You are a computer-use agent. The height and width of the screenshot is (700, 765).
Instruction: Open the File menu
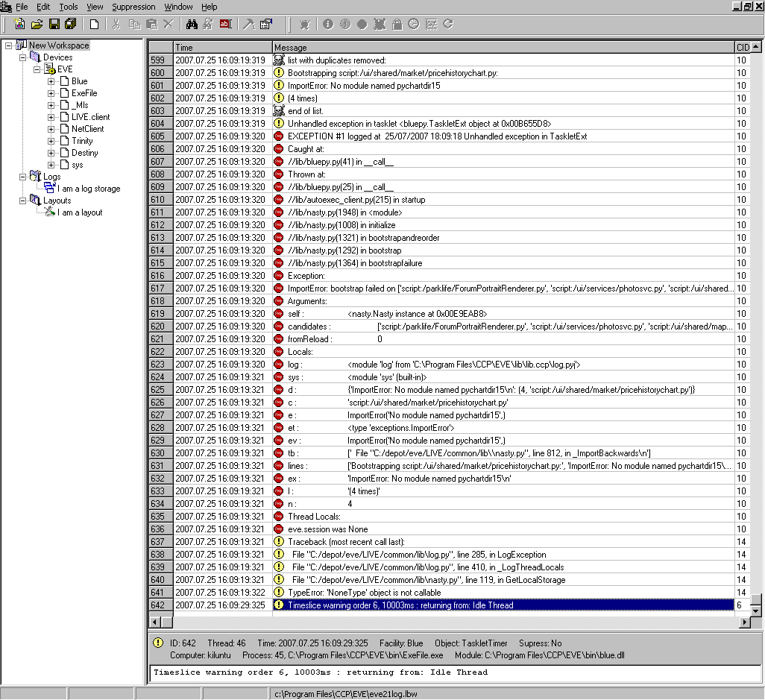coord(22,7)
